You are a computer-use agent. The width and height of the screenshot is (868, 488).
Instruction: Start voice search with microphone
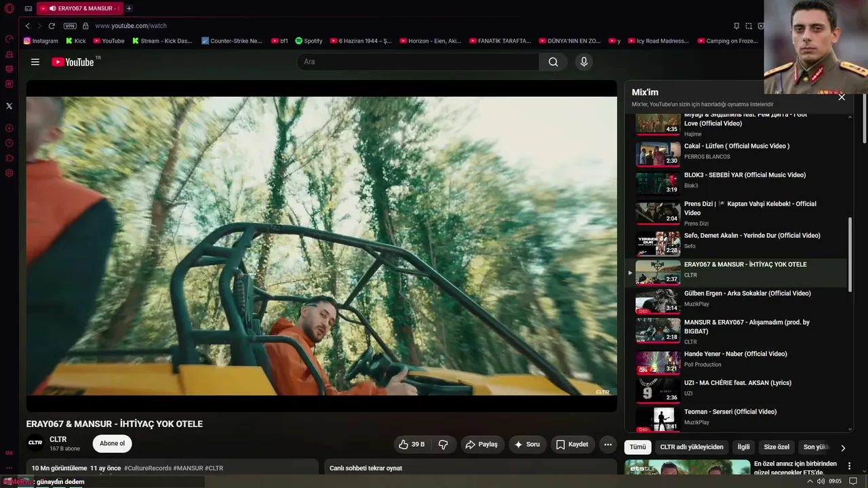[584, 62]
